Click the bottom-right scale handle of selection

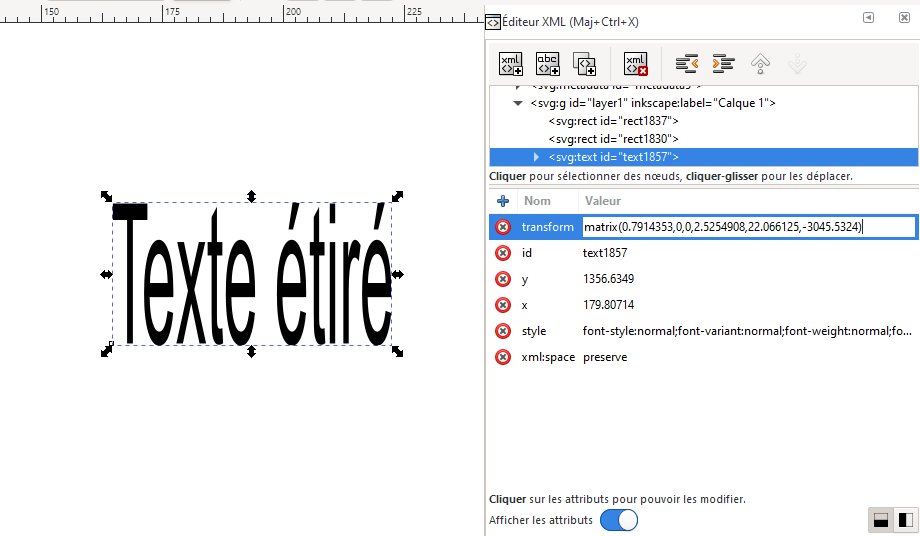(x=397, y=351)
